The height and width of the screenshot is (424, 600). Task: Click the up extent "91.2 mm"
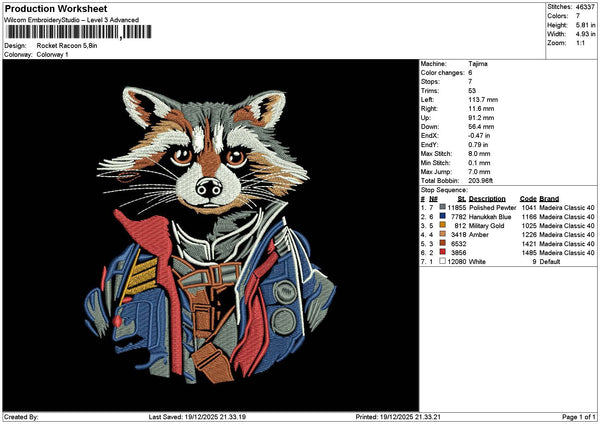tap(481, 118)
